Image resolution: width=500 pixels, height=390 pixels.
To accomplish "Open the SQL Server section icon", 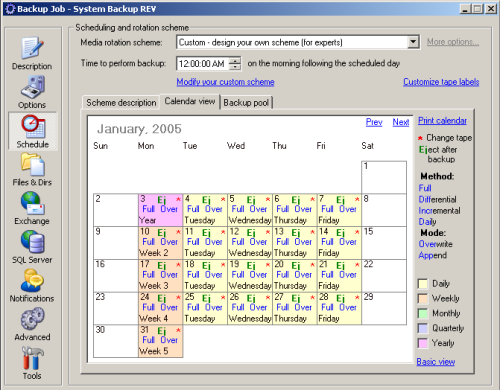I will pyautogui.click(x=32, y=242).
